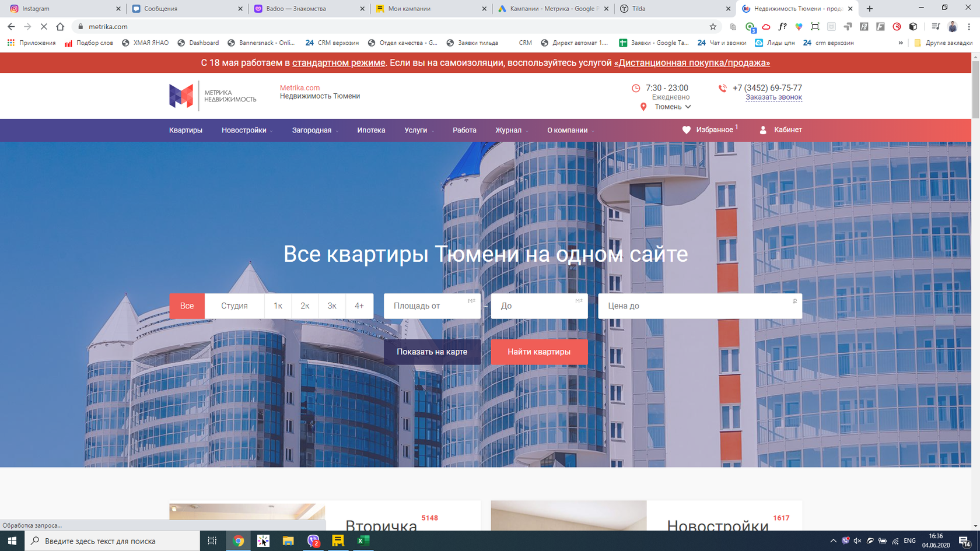Open a new browser tab with plus

pyautogui.click(x=870, y=9)
